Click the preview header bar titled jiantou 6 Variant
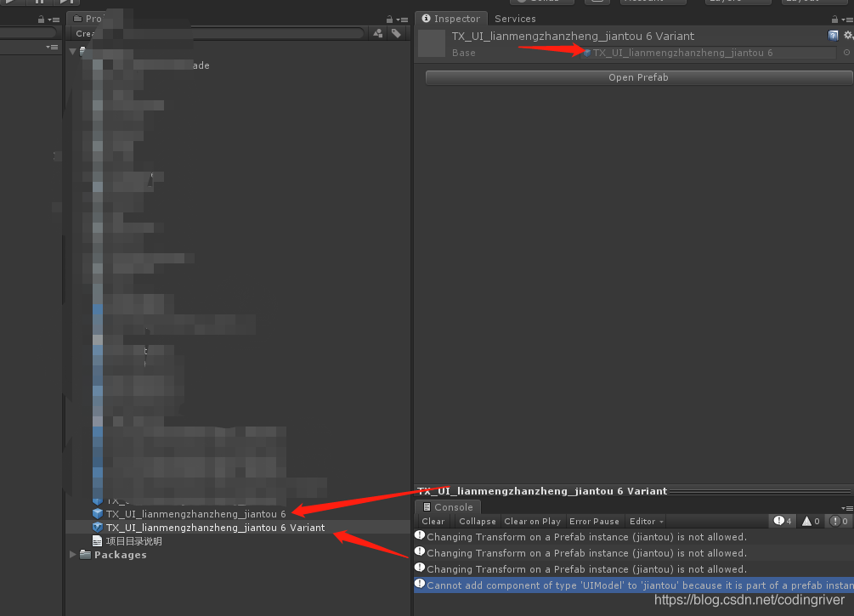Viewport: 854px width, 616px height. point(634,491)
